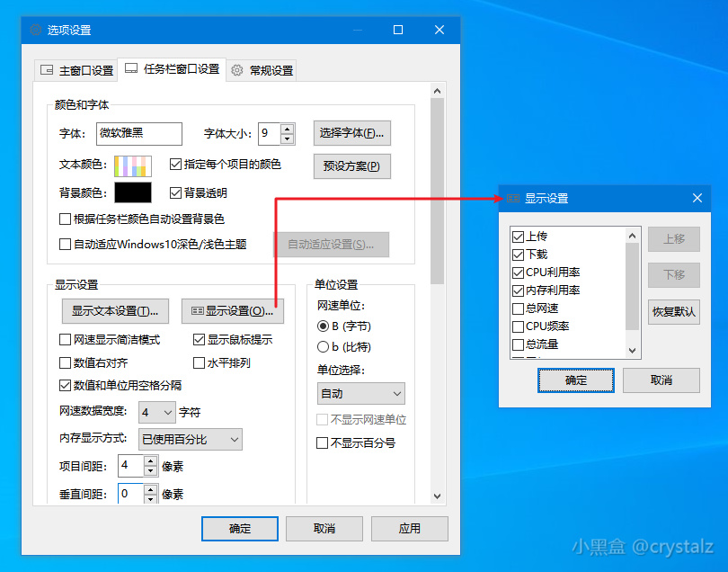
Task: Click the options page scrollbar thumb
Action: click(437, 191)
